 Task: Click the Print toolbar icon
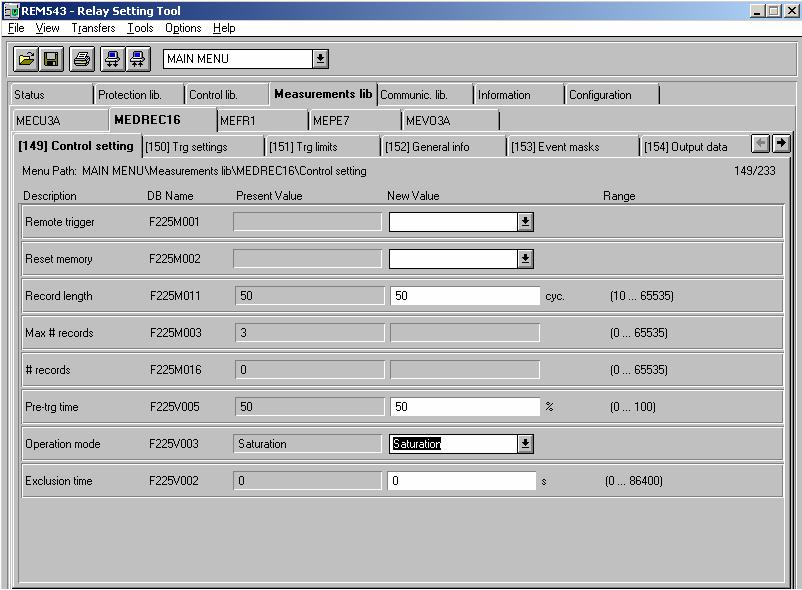[x=82, y=59]
